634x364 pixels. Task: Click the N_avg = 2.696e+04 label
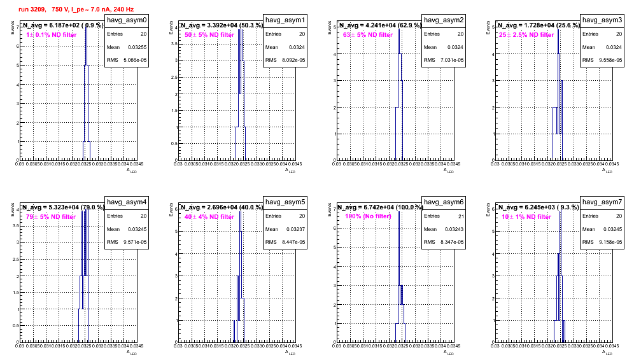point(222,207)
